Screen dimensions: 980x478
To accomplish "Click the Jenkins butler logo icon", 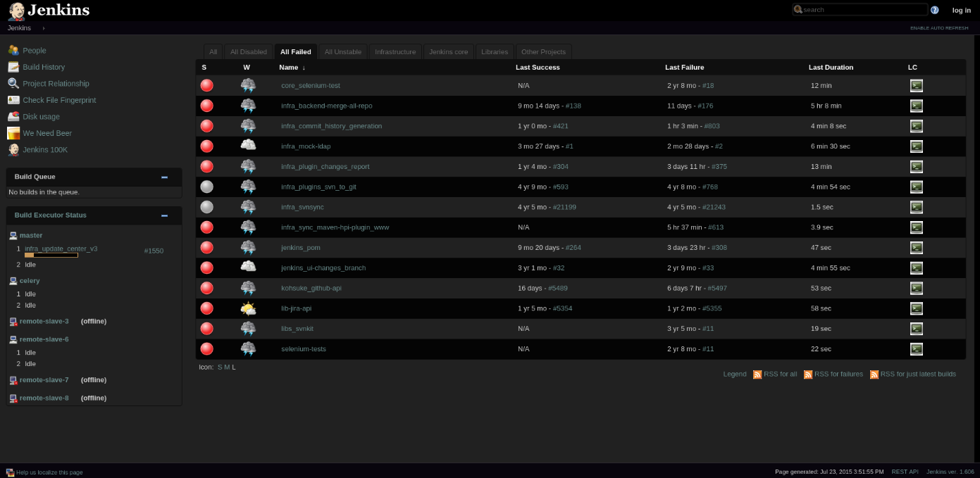I will pos(16,11).
